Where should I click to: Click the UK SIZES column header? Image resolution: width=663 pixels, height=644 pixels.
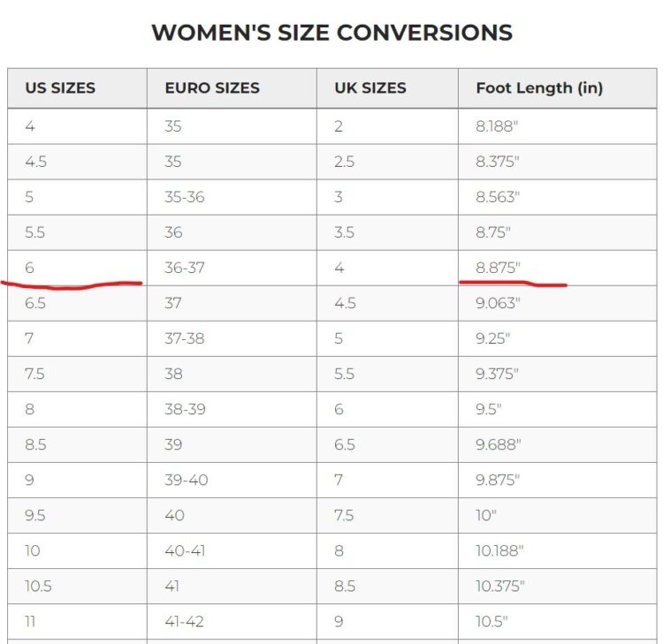click(370, 88)
